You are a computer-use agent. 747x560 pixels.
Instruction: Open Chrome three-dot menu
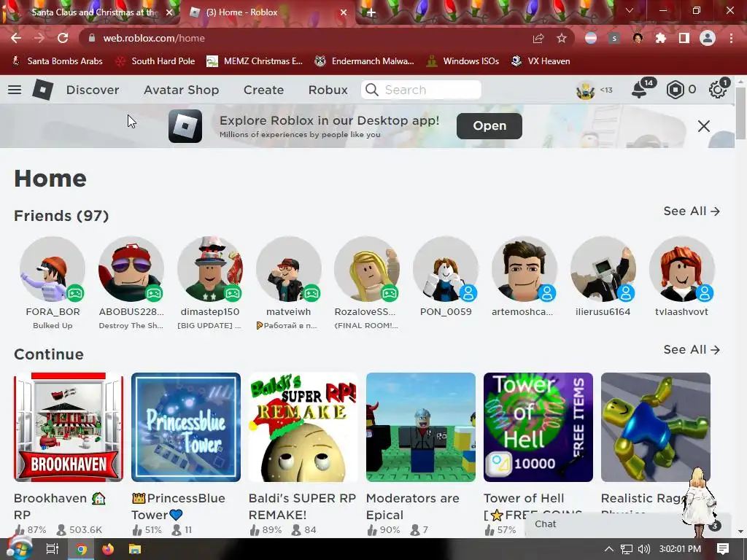(x=731, y=38)
